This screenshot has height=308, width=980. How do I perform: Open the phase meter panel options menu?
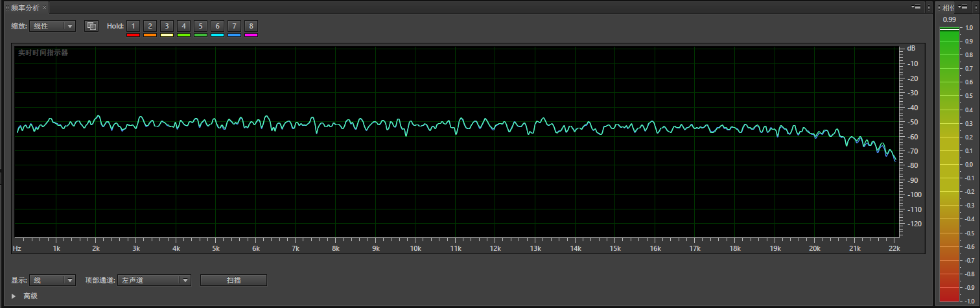point(962,7)
